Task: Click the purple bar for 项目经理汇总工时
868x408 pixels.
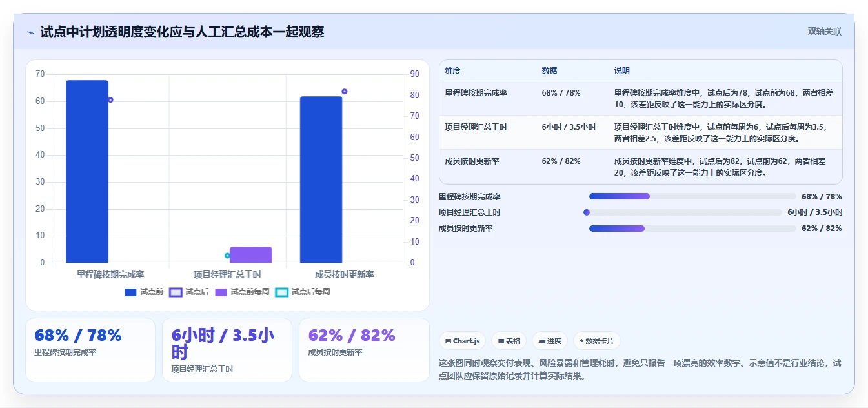Action: tap(251, 254)
